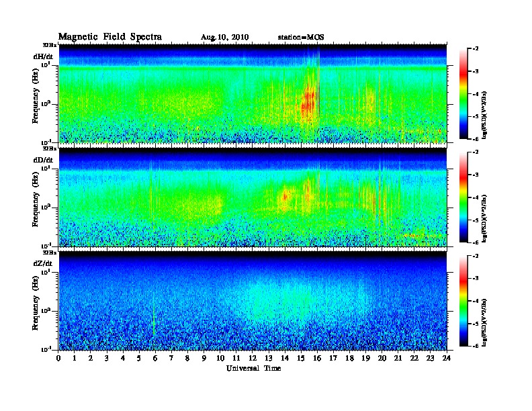The width and height of the screenshot is (532, 411).
Task: Click hour "3" on the Universal Time axis
Action: coord(107,358)
